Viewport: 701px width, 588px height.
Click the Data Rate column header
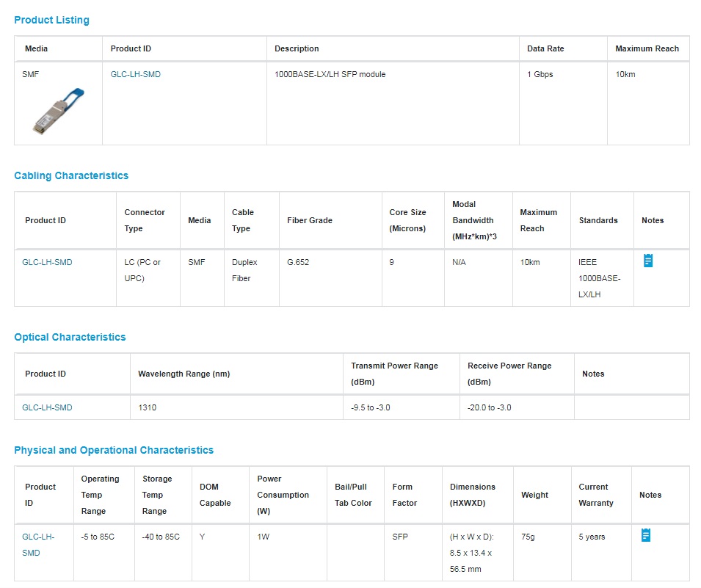545,48
